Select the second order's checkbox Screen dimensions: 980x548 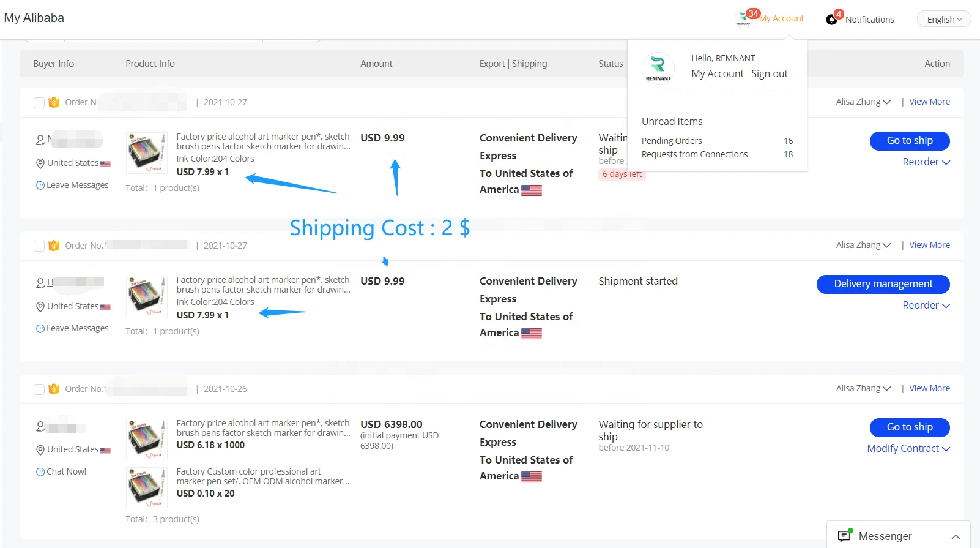pos(39,246)
